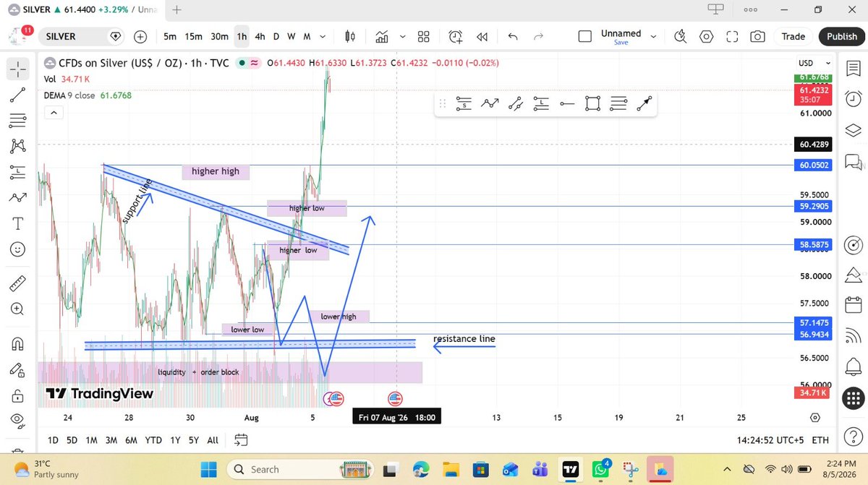
Task: Open the XABCD pattern tools
Action: [18, 145]
